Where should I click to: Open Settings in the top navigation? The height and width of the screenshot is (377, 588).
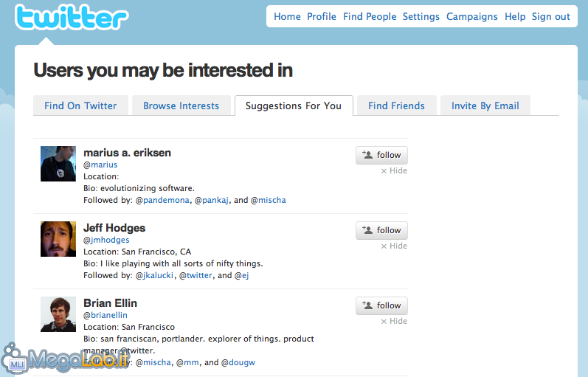(421, 16)
